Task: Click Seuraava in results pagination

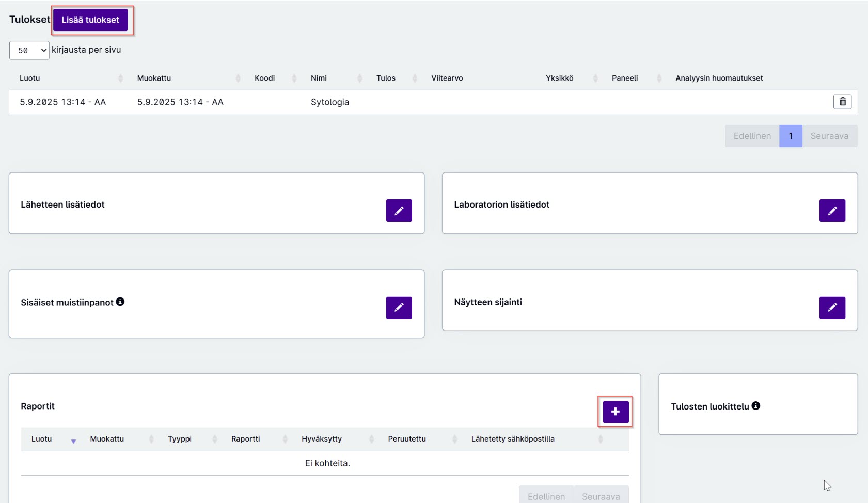Action: [829, 136]
